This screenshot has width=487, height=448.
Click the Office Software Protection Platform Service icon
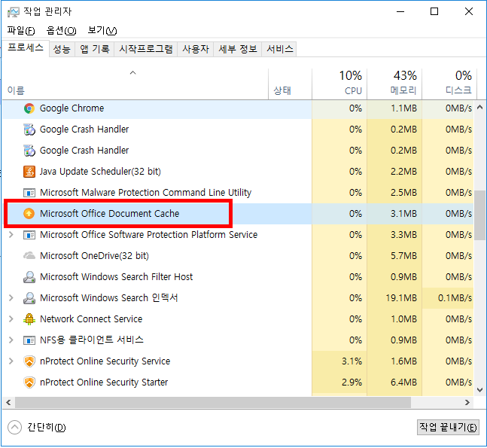(29, 235)
